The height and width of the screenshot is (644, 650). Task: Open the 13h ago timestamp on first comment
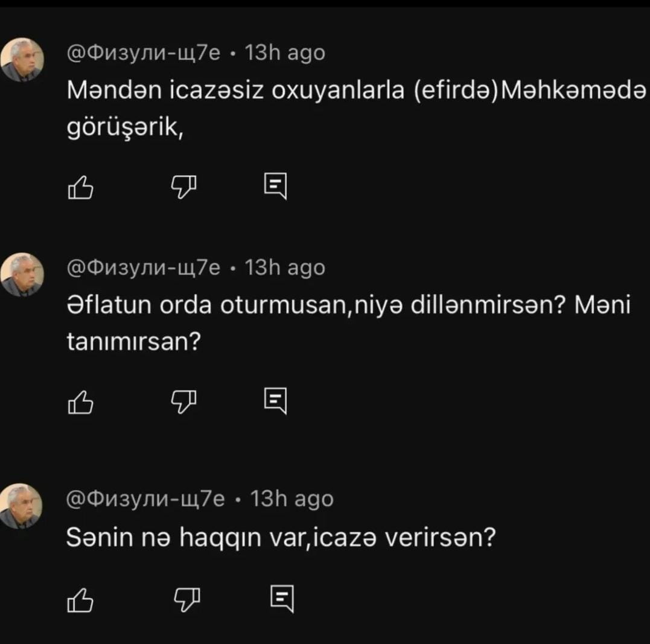coord(285,53)
